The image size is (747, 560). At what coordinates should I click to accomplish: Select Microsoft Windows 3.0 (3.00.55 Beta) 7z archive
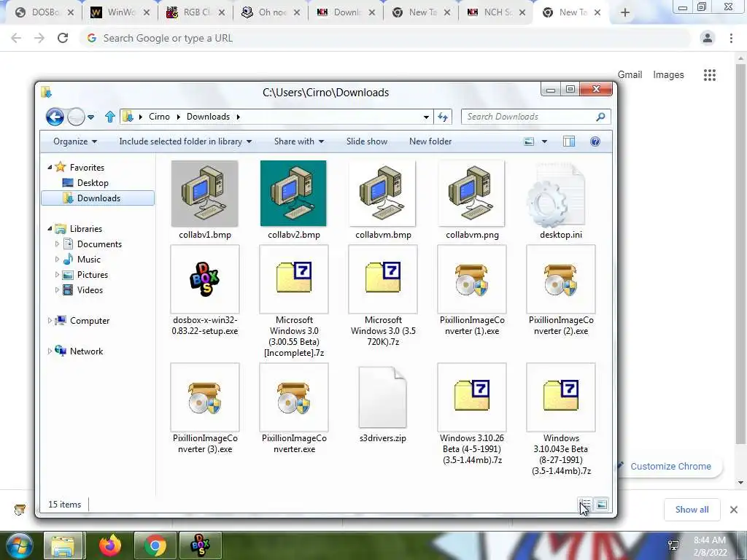pos(294,279)
